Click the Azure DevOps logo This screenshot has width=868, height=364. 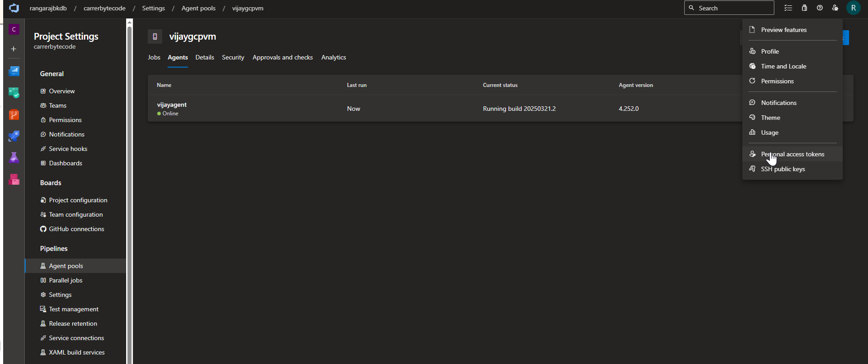click(x=14, y=8)
